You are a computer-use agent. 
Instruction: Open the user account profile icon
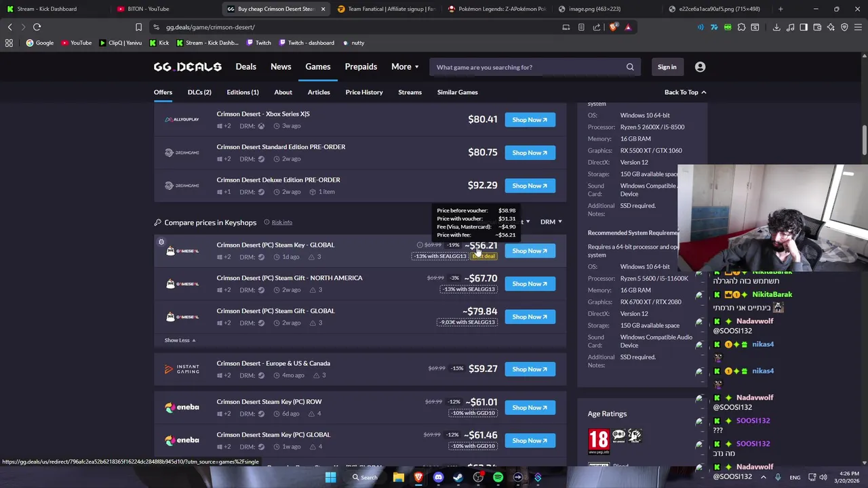pyautogui.click(x=700, y=67)
